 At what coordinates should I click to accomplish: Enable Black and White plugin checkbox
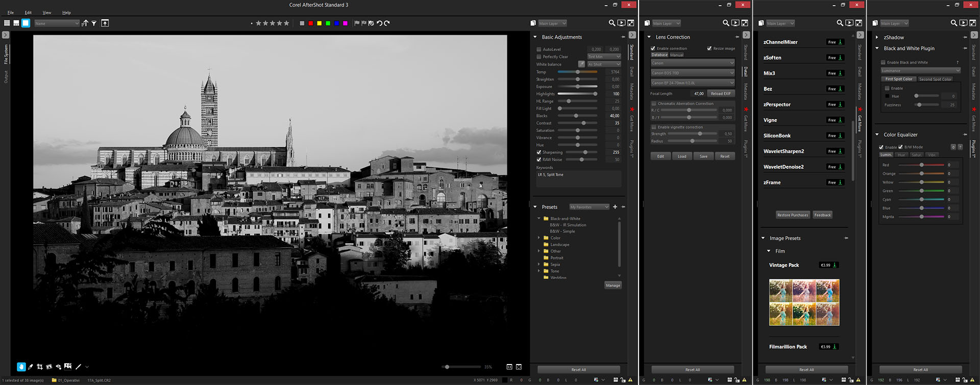[883, 62]
